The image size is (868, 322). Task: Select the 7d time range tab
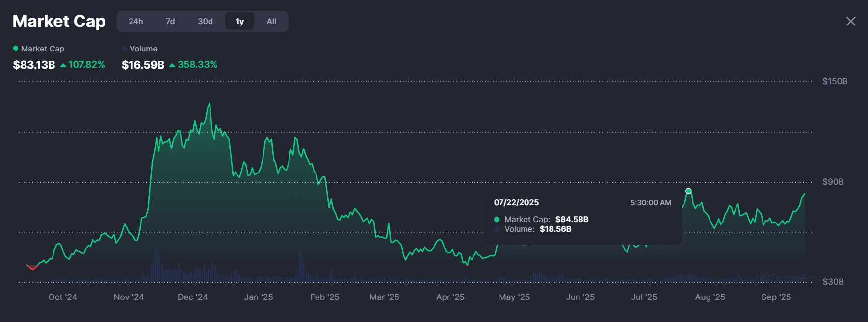(x=170, y=22)
